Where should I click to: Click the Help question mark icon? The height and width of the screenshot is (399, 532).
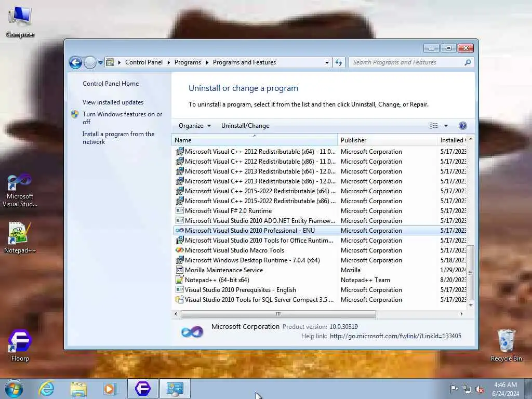point(462,126)
